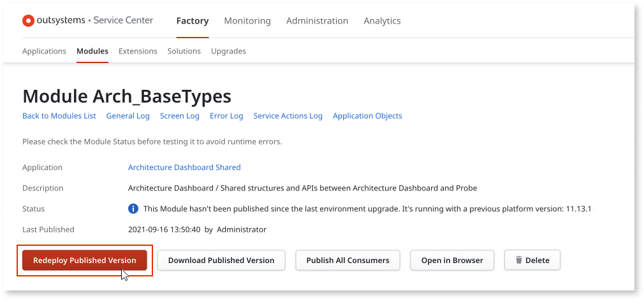Click Publish All Consumers button

pyautogui.click(x=348, y=261)
